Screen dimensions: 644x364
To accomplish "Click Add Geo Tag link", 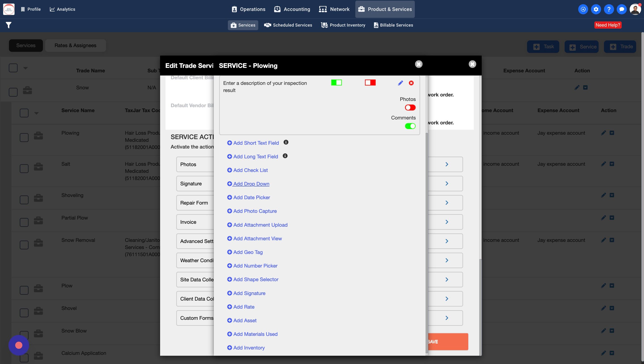I will coord(248,252).
